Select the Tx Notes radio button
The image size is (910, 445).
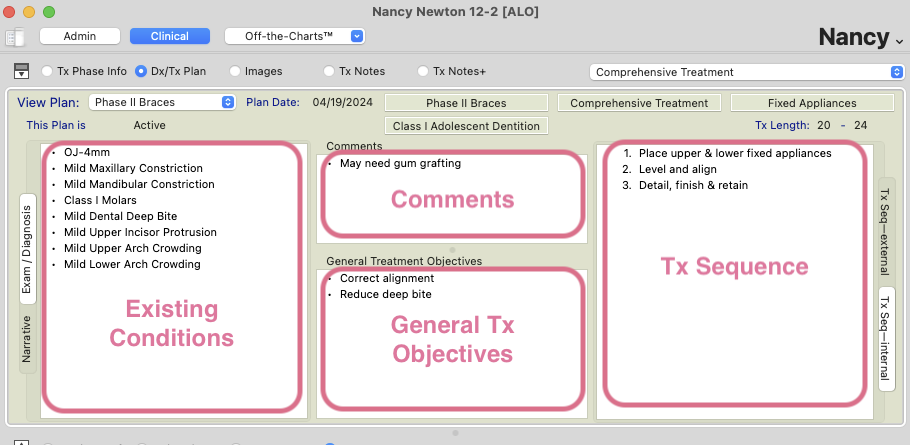(329, 71)
